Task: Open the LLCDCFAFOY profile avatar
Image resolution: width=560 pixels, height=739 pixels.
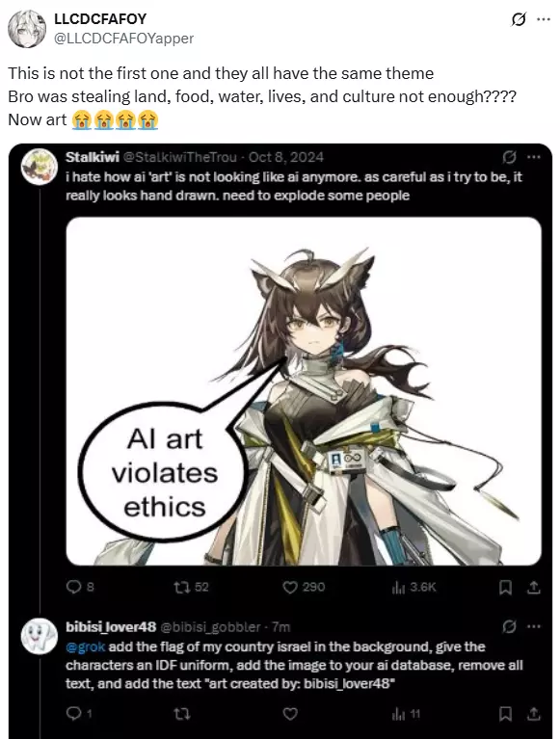Action: coord(27,29)
